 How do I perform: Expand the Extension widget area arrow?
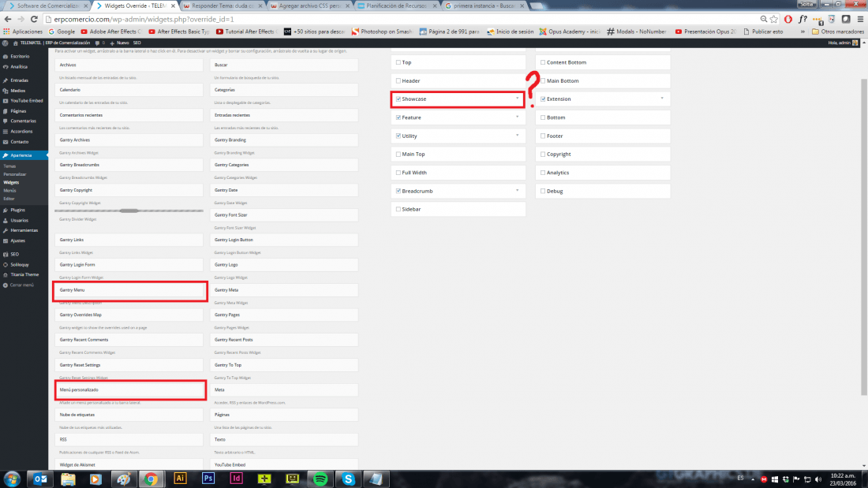[x=662, y=99]
